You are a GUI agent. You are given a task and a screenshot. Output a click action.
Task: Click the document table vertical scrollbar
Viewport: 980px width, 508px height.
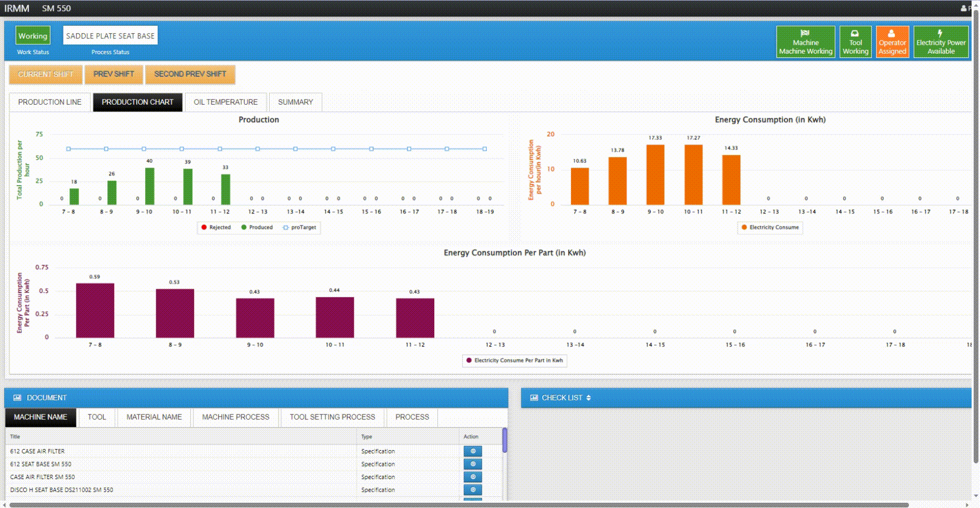pos(505,441)
